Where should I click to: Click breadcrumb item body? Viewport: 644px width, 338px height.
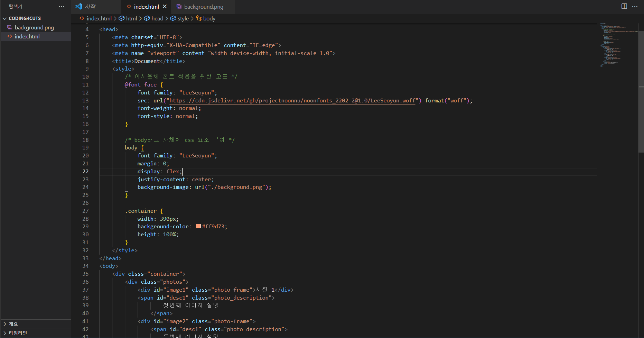[209, 18]
